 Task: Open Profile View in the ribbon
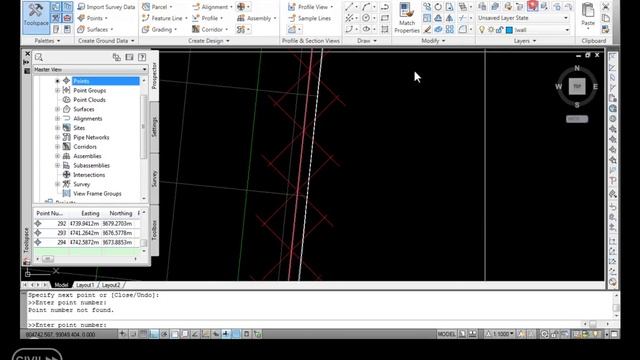[310, 7]
